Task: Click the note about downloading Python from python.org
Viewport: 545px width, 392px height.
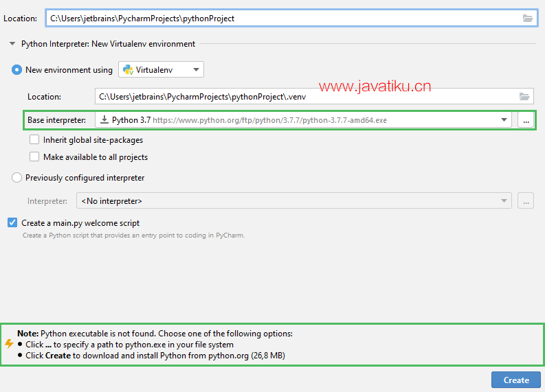Action: [155, 356]
